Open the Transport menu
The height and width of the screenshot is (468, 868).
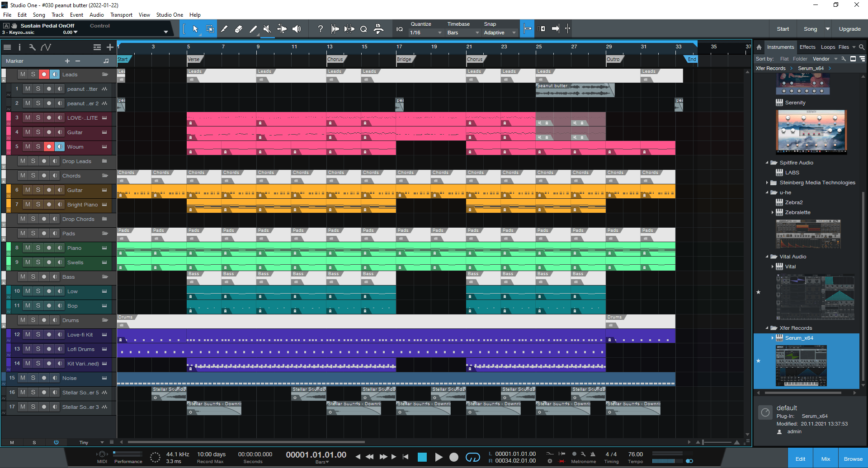pyautogui.click(x=121, y=15)
